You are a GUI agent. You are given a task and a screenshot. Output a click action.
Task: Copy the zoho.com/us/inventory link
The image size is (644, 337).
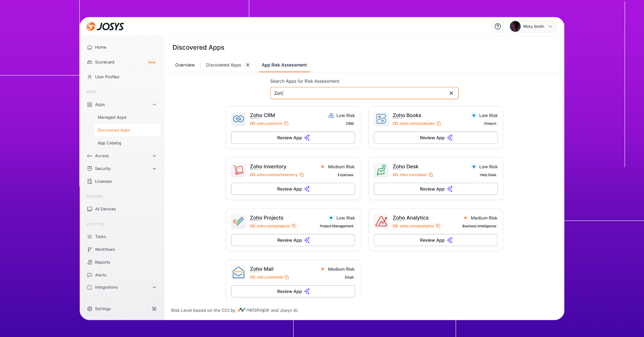tap(302, 175)
